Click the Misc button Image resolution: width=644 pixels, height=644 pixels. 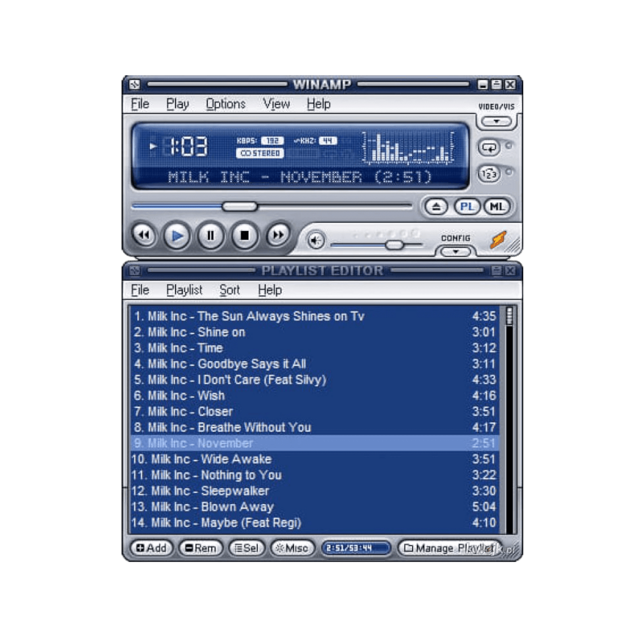tap(292, 548)
